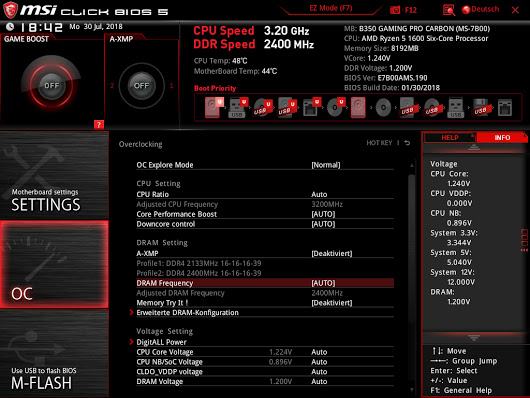Click the side grip handle on the right edge
Viewport: 530px width, 398px height.
(x=524, y=240)
